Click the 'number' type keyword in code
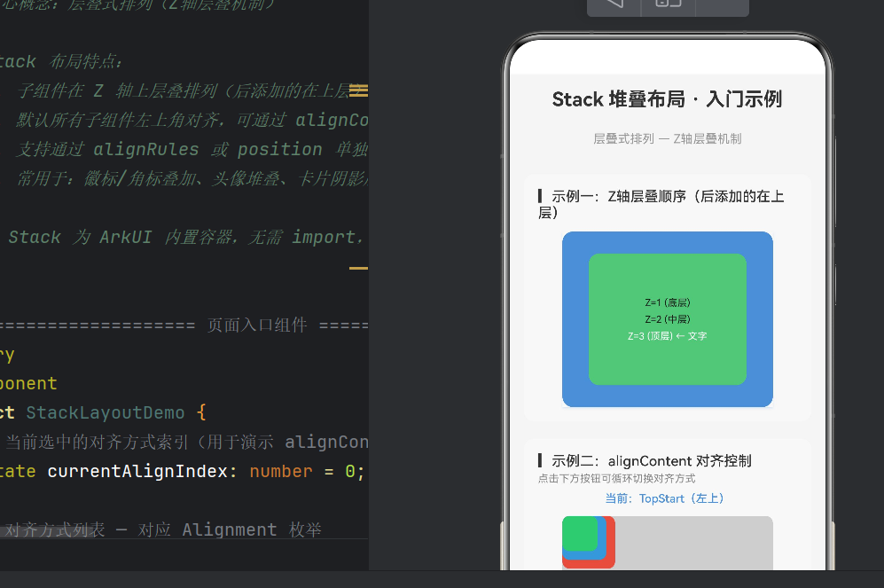Image resolution: width=884 pixels, height=588 pixels. [x=281, y=471]
